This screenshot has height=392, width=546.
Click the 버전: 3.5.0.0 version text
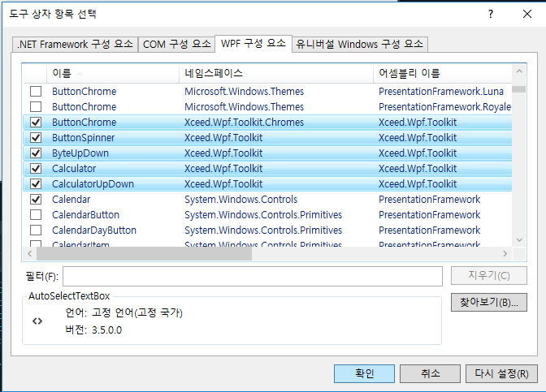[93, 330]
